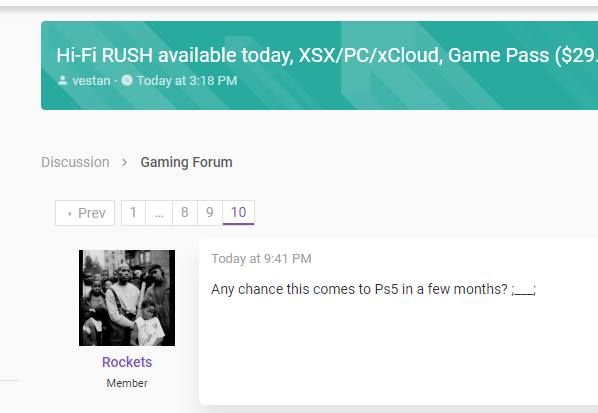Go to page 9 of thread
The width and height of the screenshot is (598, 413).
210,212
